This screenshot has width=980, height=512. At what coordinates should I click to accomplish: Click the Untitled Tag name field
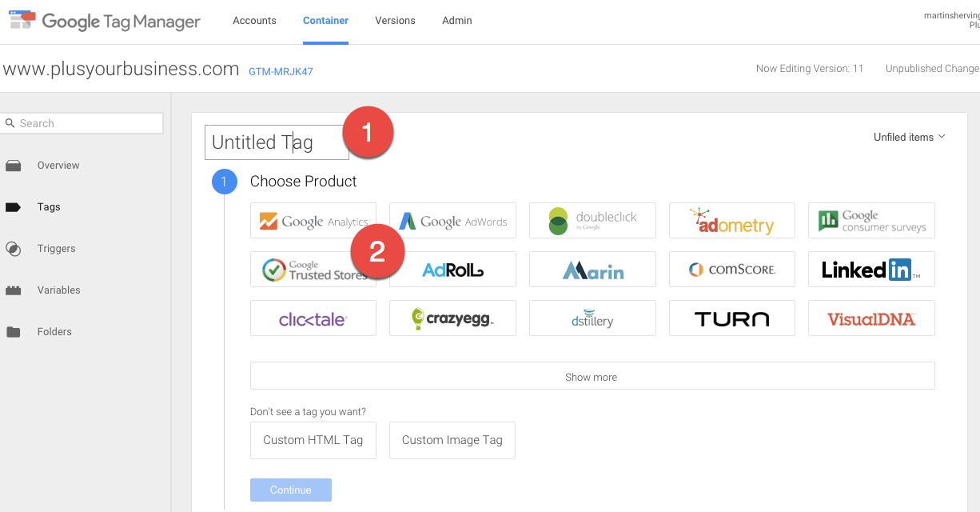(277, 142)
